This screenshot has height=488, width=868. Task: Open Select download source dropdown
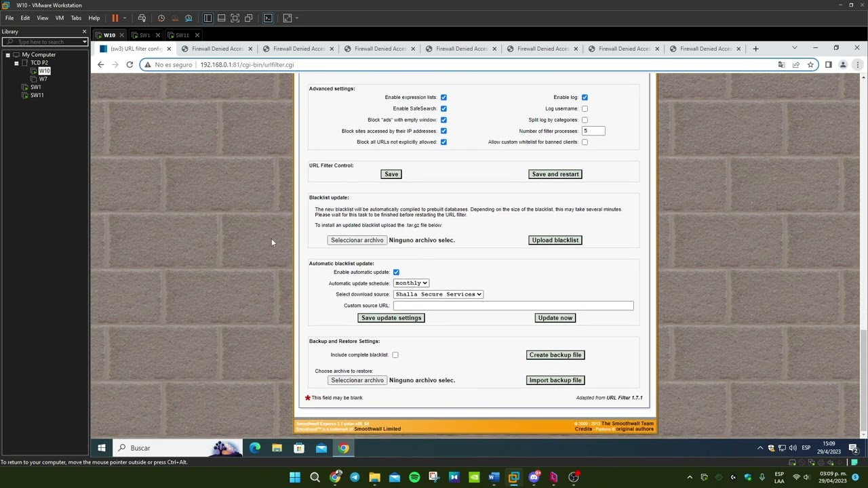[438, 294]
